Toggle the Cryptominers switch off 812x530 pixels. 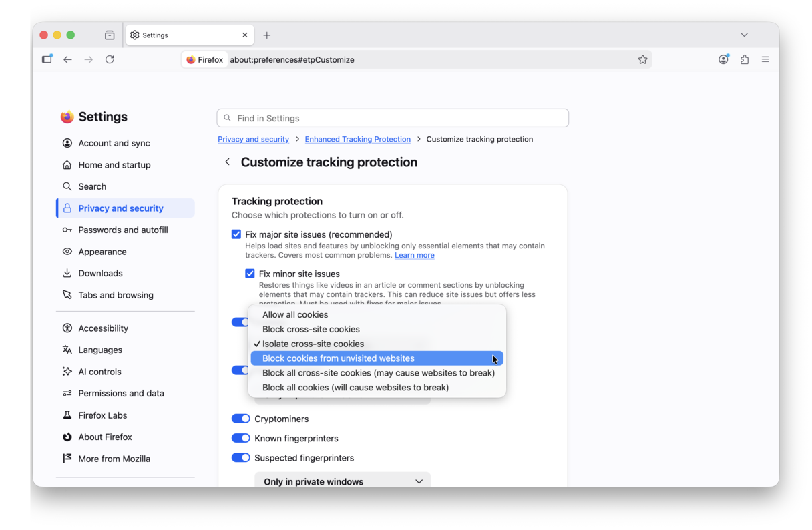(240, 419)
